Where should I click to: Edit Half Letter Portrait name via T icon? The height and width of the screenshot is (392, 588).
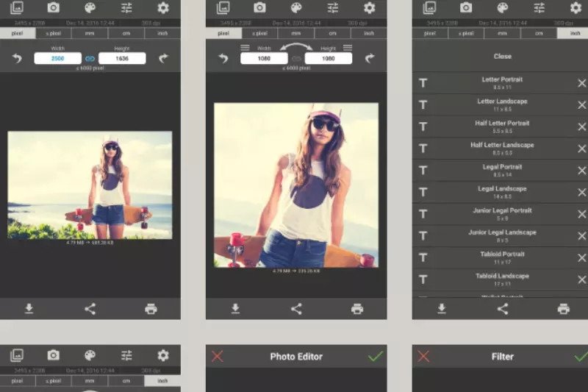(x=423, y=126)
